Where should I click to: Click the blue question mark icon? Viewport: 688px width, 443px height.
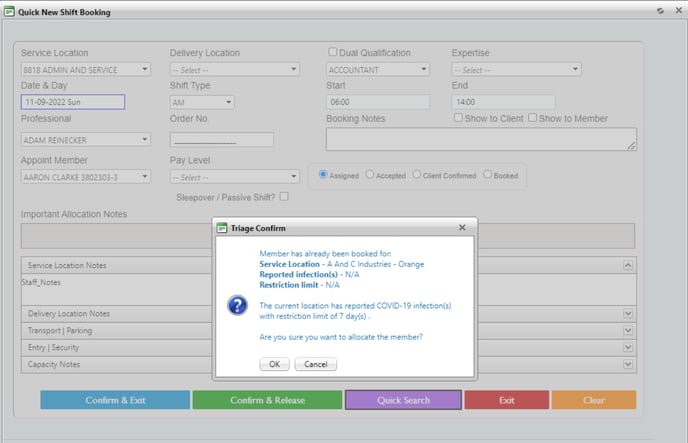[x=238, y=305]
